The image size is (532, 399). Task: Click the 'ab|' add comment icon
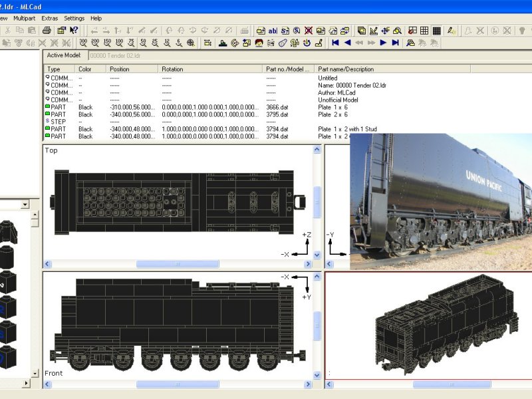pyautogui.click(x=273, y=31)
